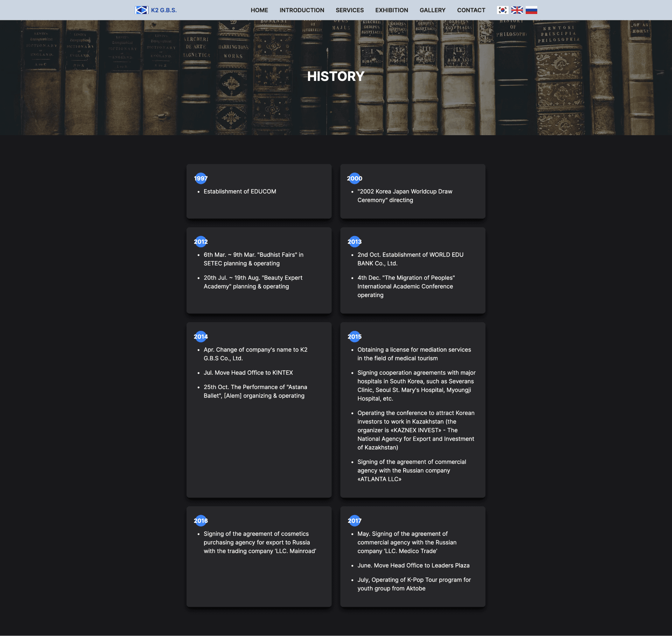Click the 1997 year badge
Screen dimensions: 672x636
click(201, 179)
